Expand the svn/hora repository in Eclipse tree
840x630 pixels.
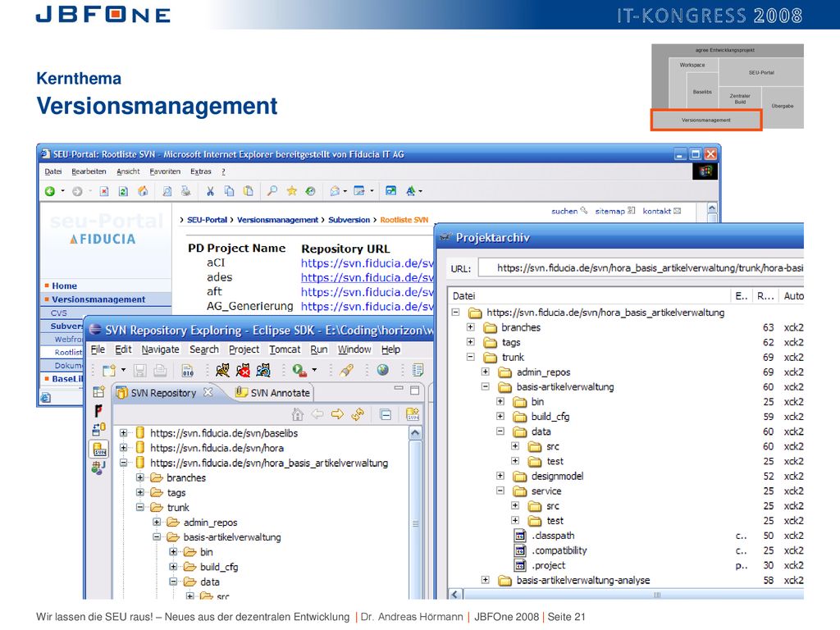[124, 448]
